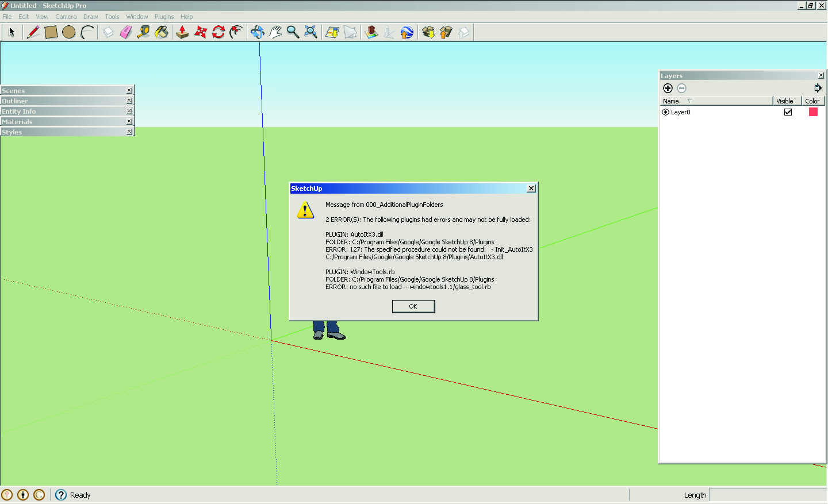Click the Add Location icon
Viewport: 828px width, 504px height.
pos(332,32)
